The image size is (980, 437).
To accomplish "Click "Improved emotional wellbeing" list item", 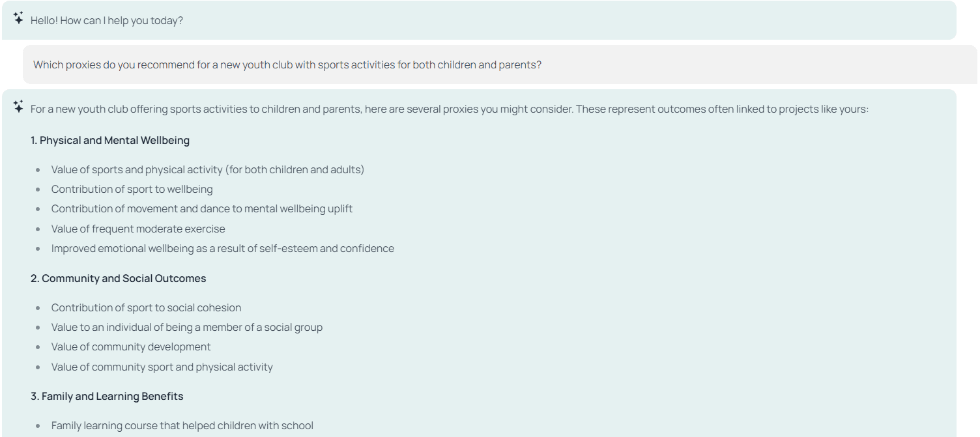I will [x=222, y=249].
